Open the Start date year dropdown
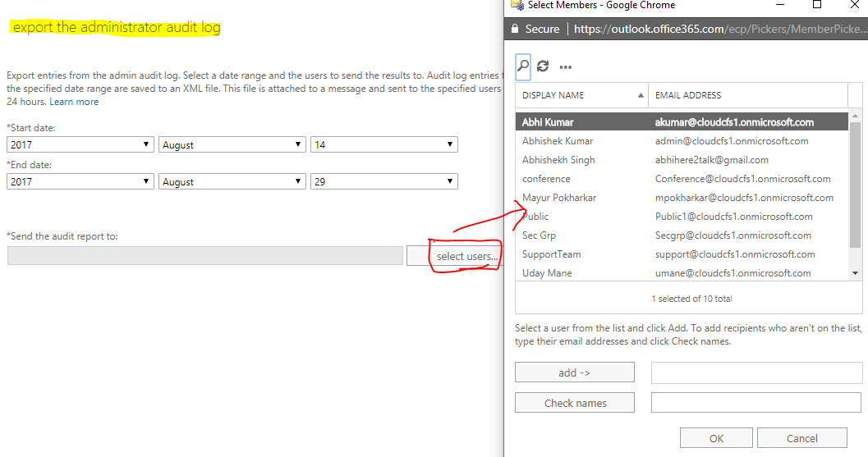The height and width of the screenshot is (457, 868). 80,145
